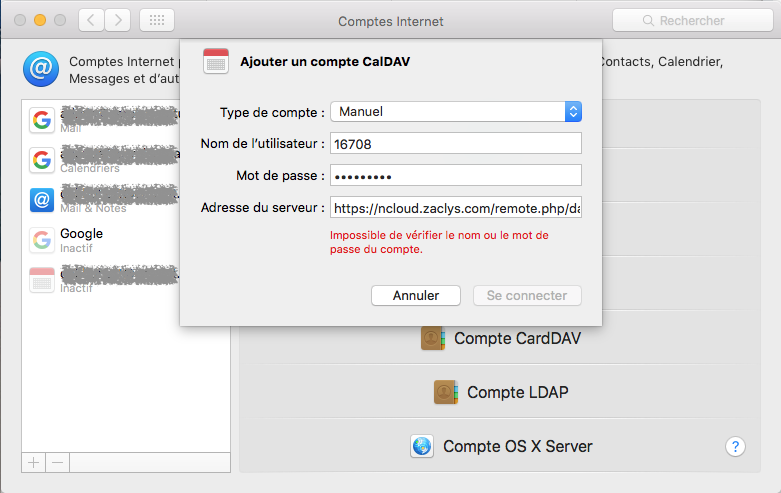Click the CalDAV calendar icon in dialog

click(216, 61)
